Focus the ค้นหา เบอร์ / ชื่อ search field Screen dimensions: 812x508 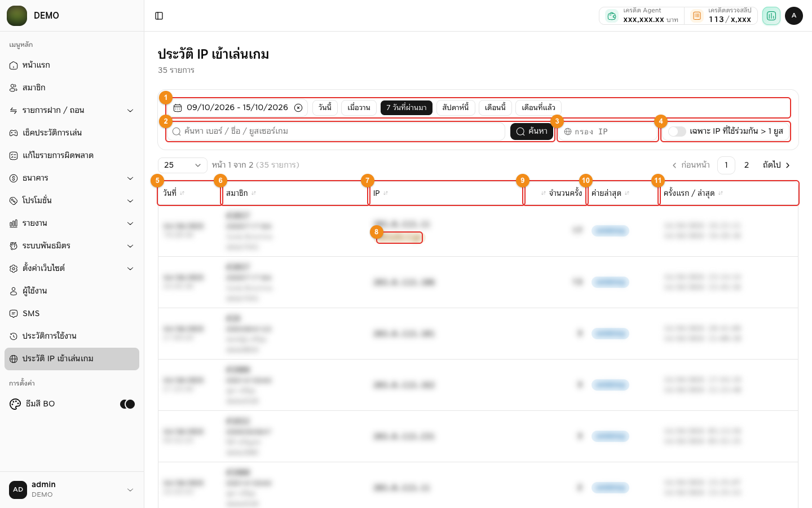coord(337,132)
